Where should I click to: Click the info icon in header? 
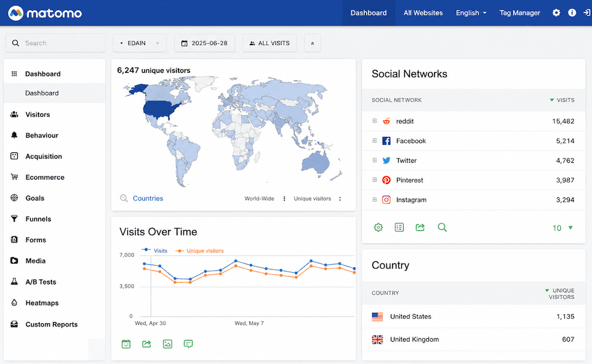click(x=572, y=13)
